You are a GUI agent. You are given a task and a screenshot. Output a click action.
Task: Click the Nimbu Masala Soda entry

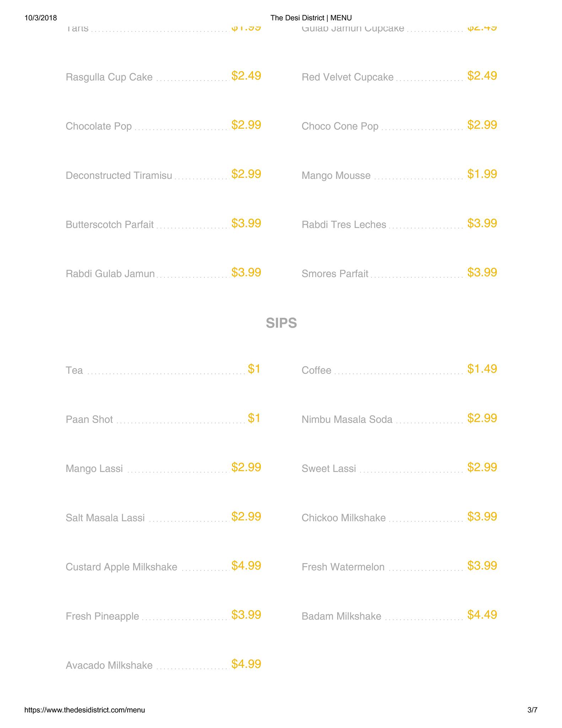[347, 419]
